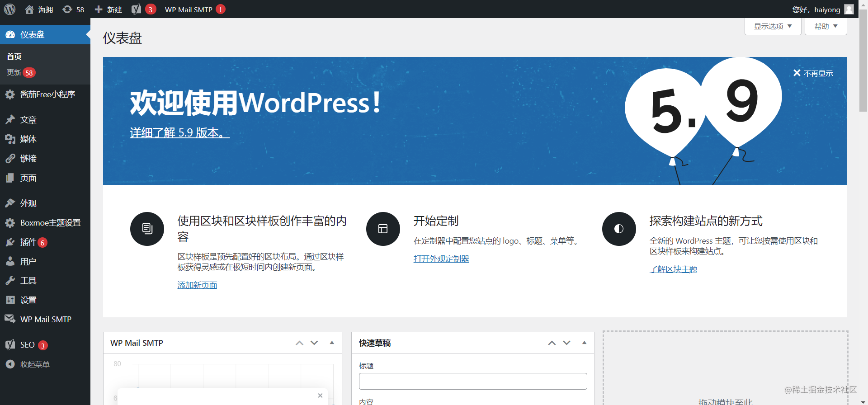The height and width of the screenshot is (405, 868).
Task: Click the 收起菜单 collapse arrow icon
Action: [10, 364]
